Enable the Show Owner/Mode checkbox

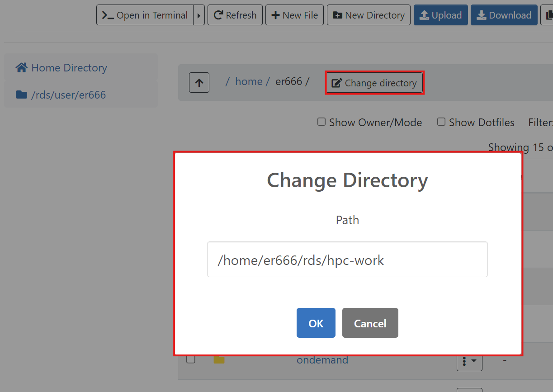coord(321,122)
